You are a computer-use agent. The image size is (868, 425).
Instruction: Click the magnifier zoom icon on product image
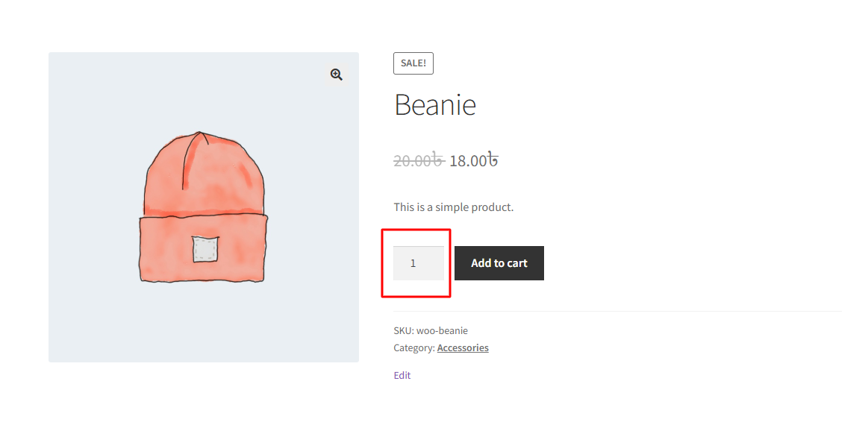pyautogui.click(x=337, y=75)
